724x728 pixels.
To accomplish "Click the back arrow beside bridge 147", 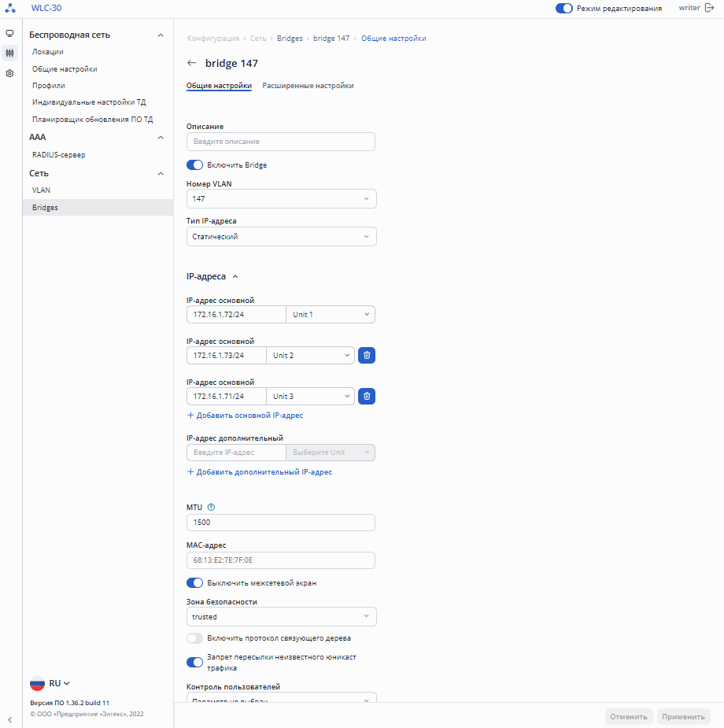I will pos(192,63).
